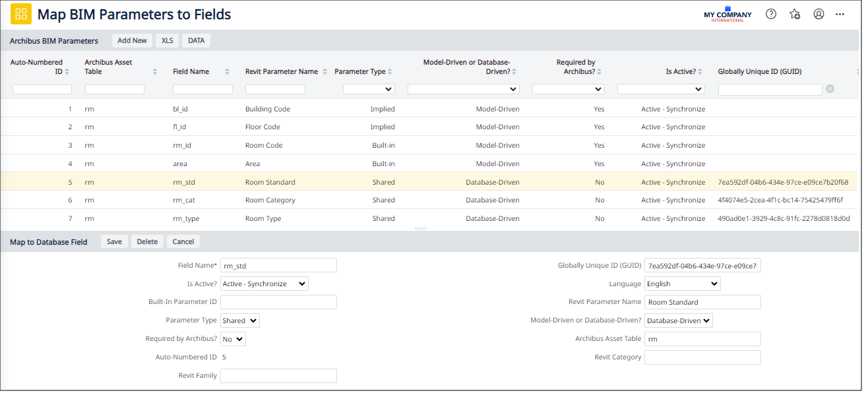868x397 pixels.
Task: Click the Delete button
Action: (x=147, y=241)
